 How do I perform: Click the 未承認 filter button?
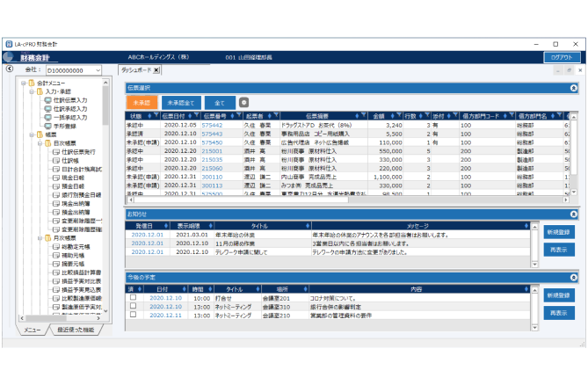(x=142, y=103)
